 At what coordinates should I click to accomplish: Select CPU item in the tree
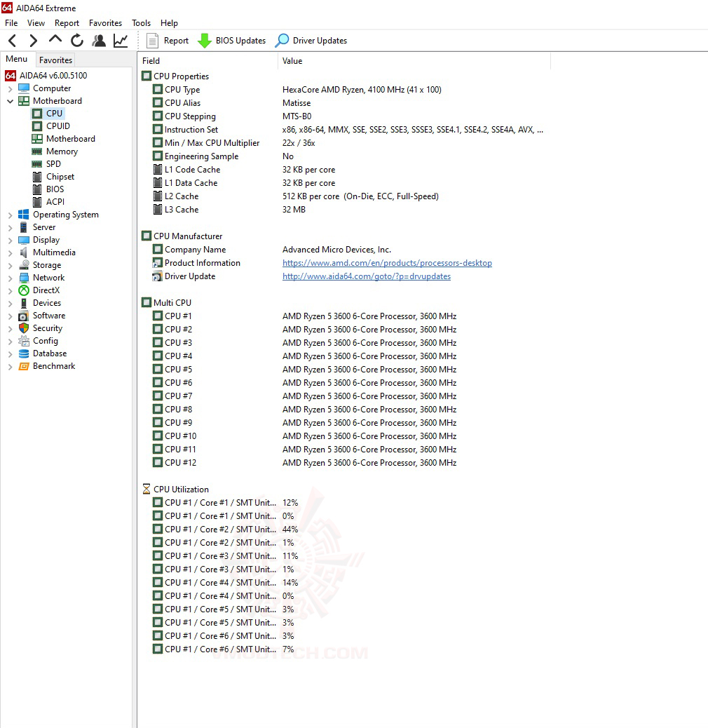point(54,114)
